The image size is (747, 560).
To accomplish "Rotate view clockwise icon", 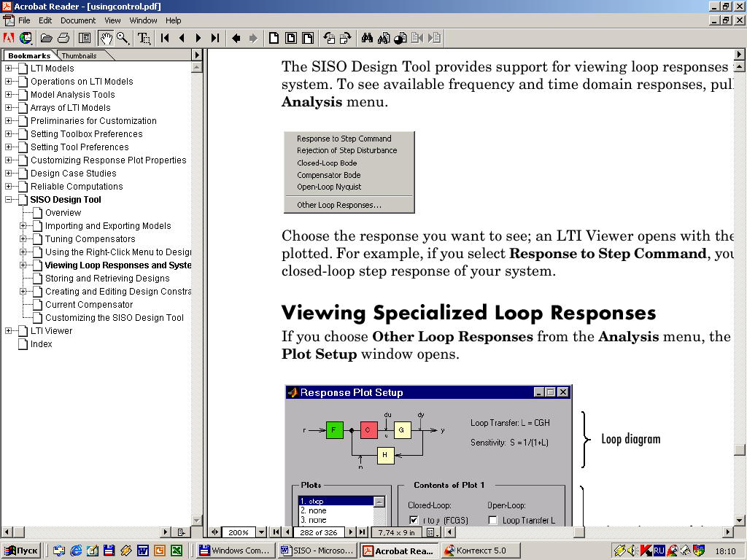I will tap(345, 38).
